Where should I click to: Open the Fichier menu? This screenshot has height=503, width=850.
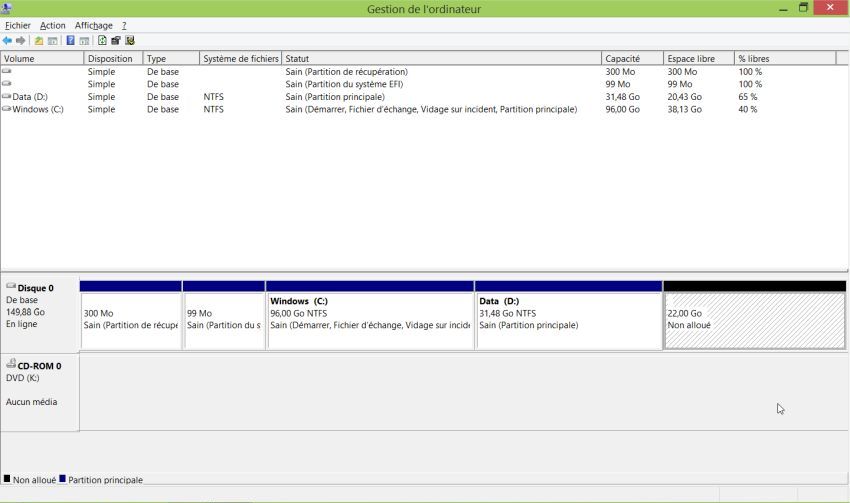click(x=17, y=25)
